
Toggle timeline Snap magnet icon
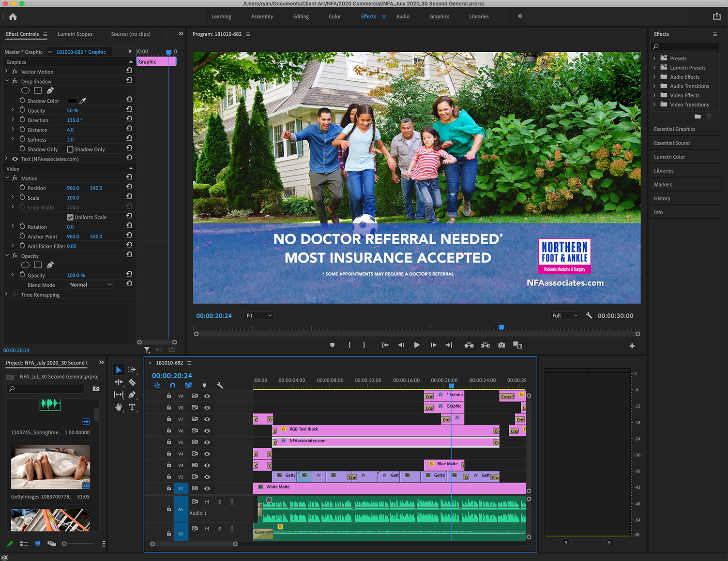(173, 385)
